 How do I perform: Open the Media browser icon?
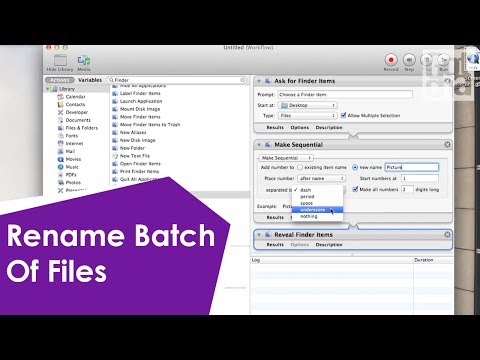tap(84, 60)
